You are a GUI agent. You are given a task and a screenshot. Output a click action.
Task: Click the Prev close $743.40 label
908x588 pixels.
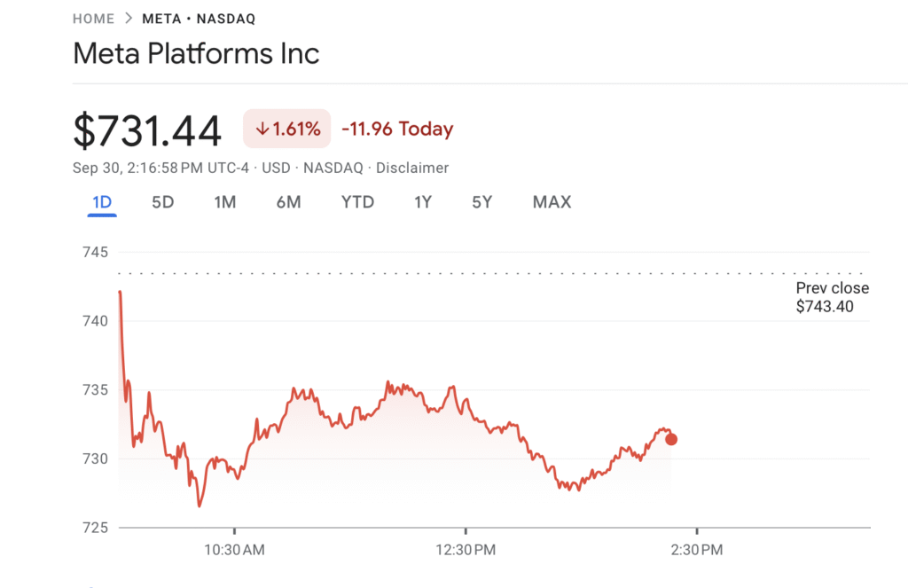pos(831,297)
